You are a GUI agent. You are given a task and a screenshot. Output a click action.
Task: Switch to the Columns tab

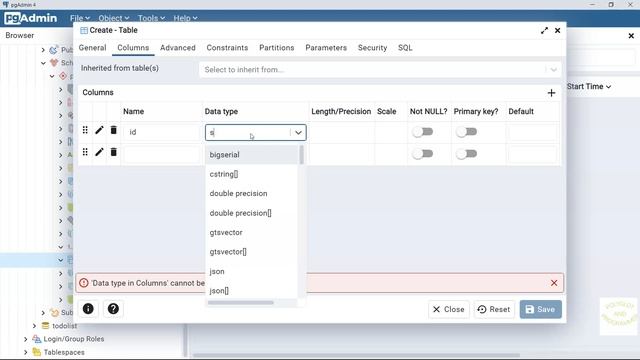[133, 48]
